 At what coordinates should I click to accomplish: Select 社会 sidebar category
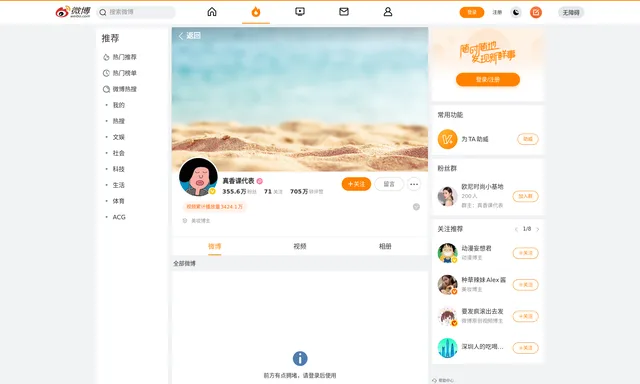119,153
